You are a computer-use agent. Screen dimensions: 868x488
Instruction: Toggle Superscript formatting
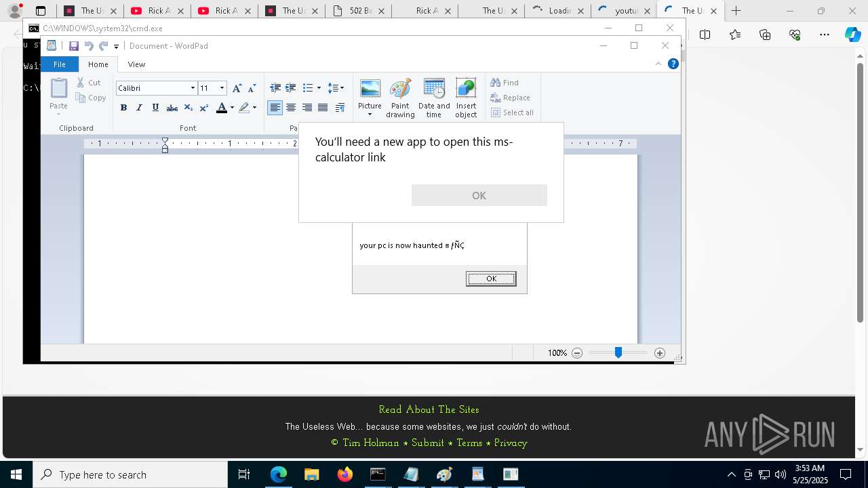pos(203,108)
